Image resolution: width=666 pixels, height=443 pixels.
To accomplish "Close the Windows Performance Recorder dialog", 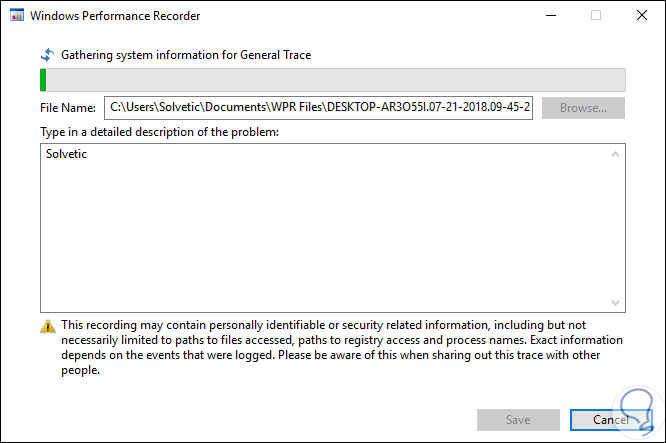I will [x=642, y=16].
